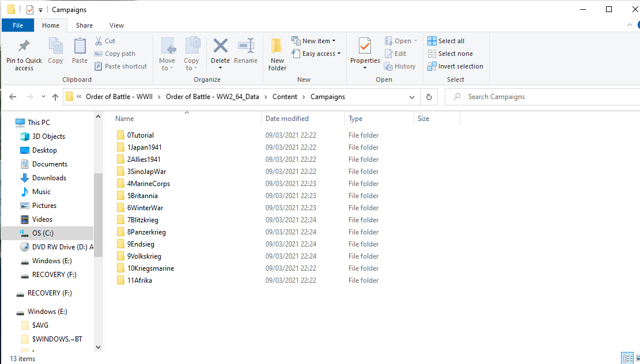Viewport: 640px width, 364px height.
Task: Select $WINDOWS.~BT folder in navigation pane
Action: tap(52, 339)
